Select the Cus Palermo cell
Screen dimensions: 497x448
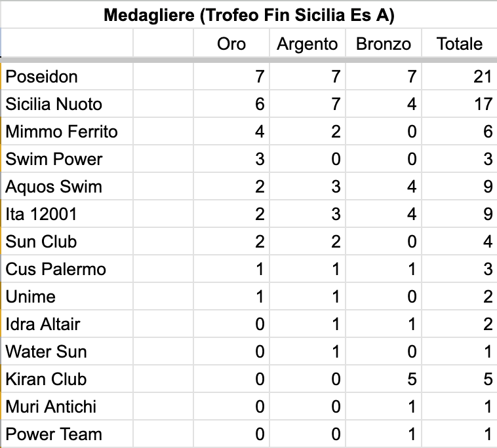point(67,269)
